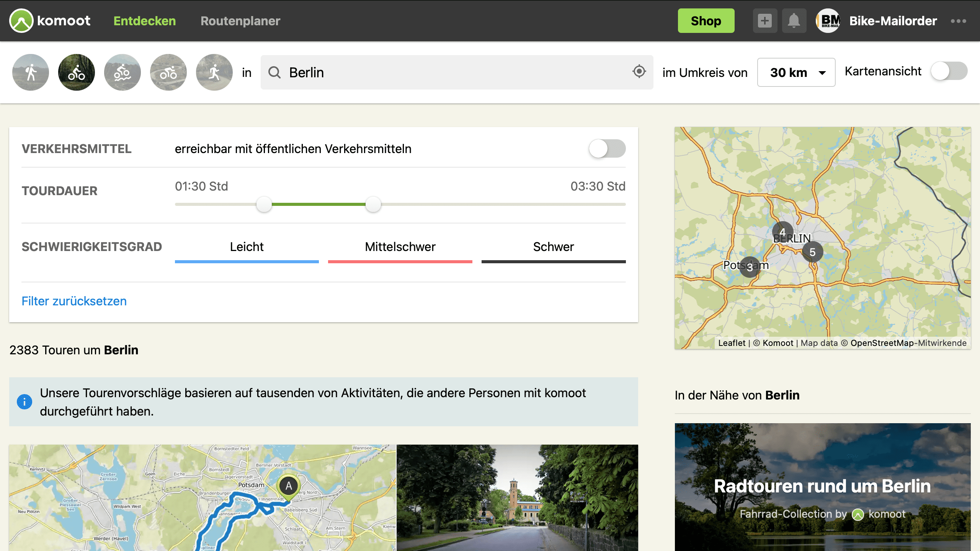Select the mountain biking sport icon
Viewport: 980px width, 551px height.
(122, 72)
